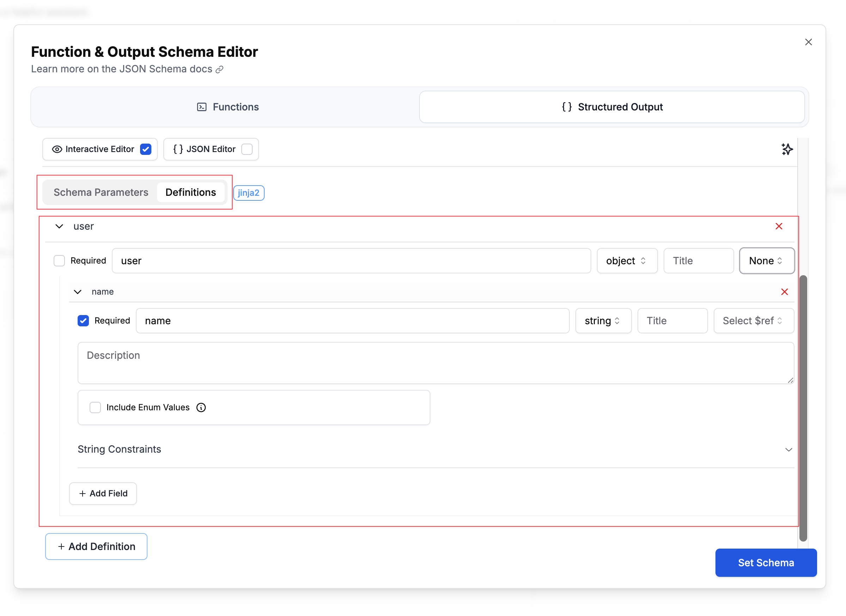Click the terminal icon on the Functions tab

(201, 107)
